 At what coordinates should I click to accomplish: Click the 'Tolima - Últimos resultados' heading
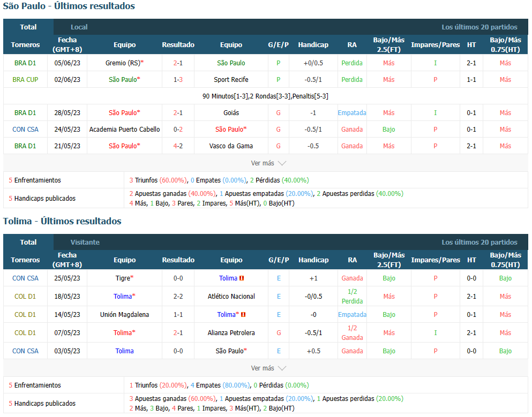(62, 222)
